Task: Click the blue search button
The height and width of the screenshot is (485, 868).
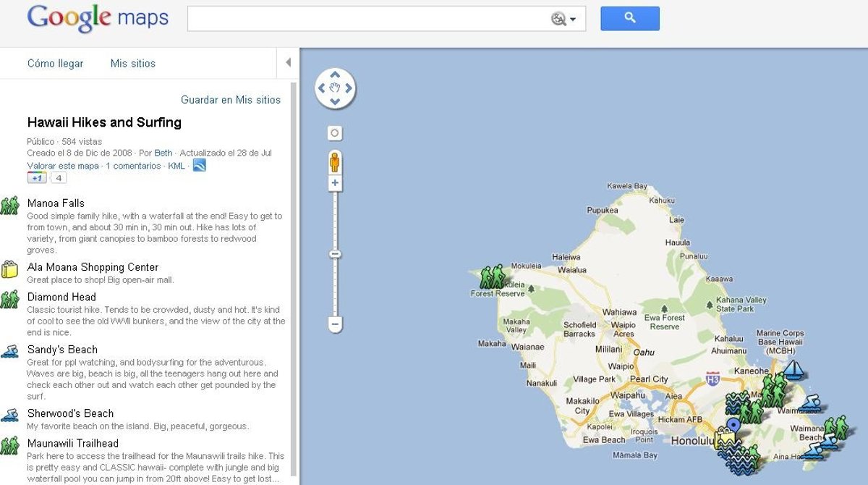Action: tap(629, 19)
